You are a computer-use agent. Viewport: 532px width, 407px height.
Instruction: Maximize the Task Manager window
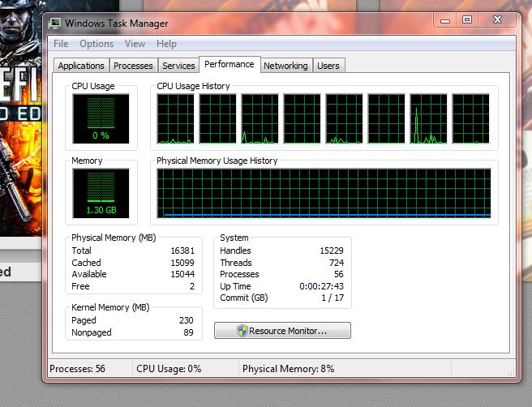[467, 20]
